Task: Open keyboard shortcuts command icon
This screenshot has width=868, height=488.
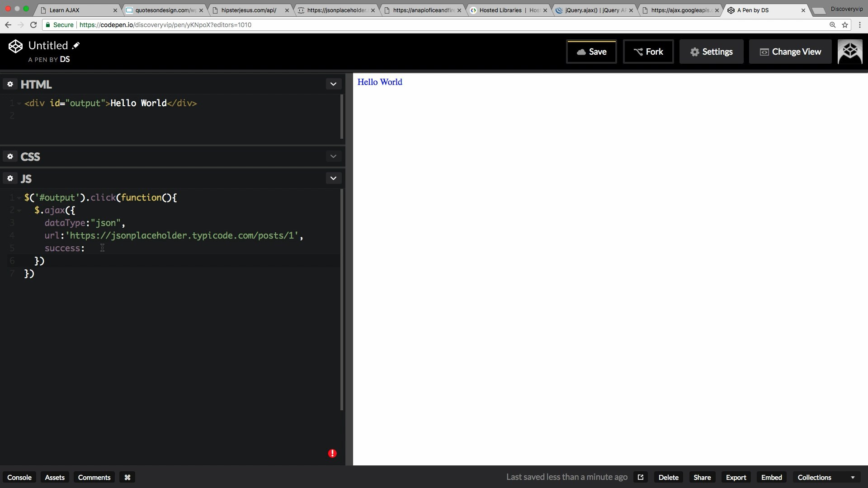Action: point(127,477)
